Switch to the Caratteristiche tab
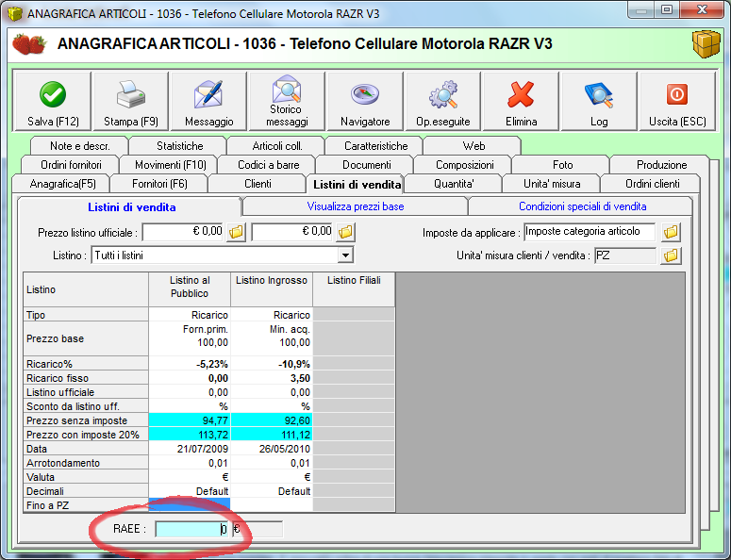 click(375, 146)
